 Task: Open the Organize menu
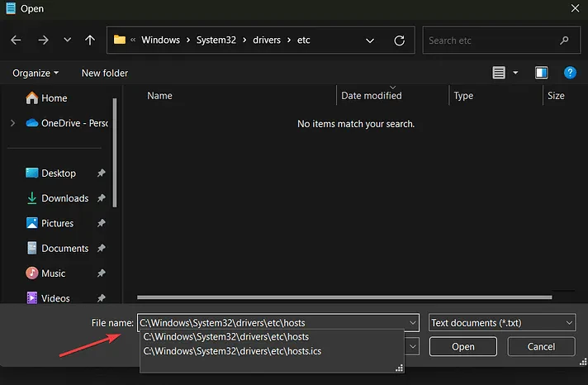coord(36,73)
